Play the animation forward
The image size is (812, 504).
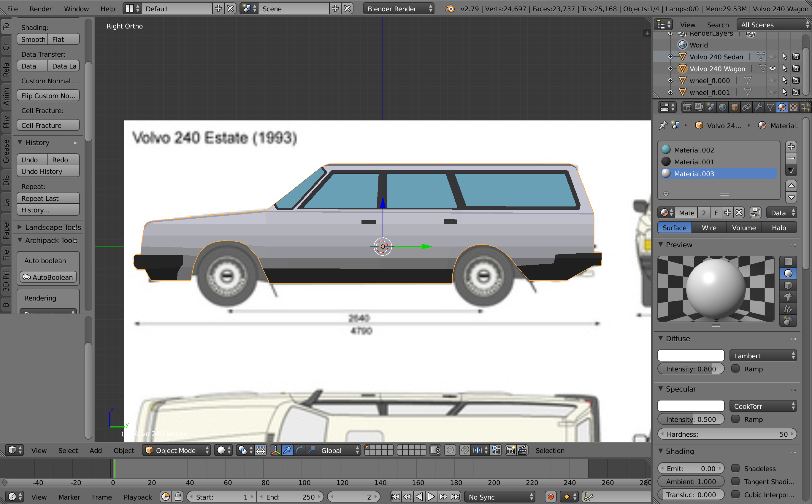(x=431, y=497)
